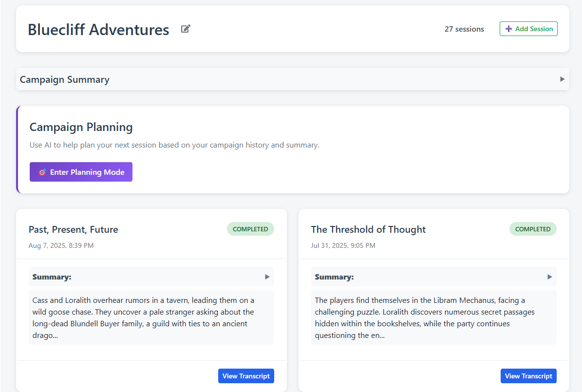Click the date under Past, Present, Future
The height and width of the screenshot is (392, 582).
pos(61,245)
